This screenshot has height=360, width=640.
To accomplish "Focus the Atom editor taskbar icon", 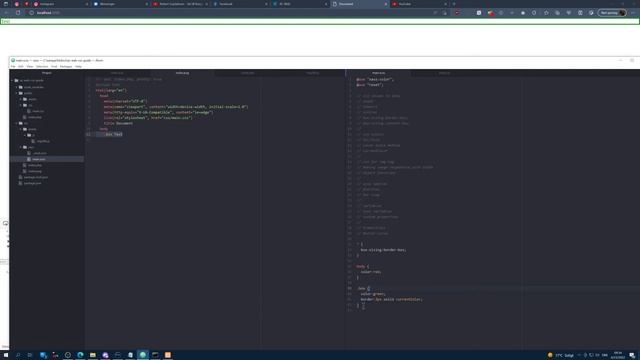I will 142,355.
